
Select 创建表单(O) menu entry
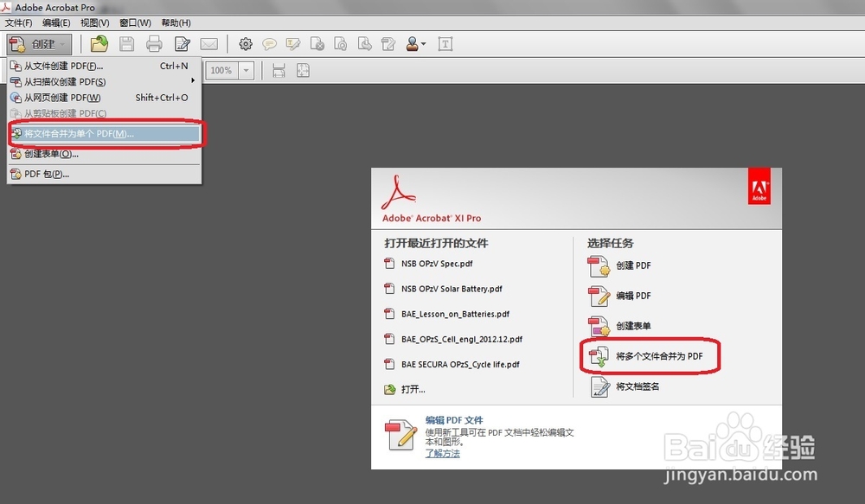(105, 154)
